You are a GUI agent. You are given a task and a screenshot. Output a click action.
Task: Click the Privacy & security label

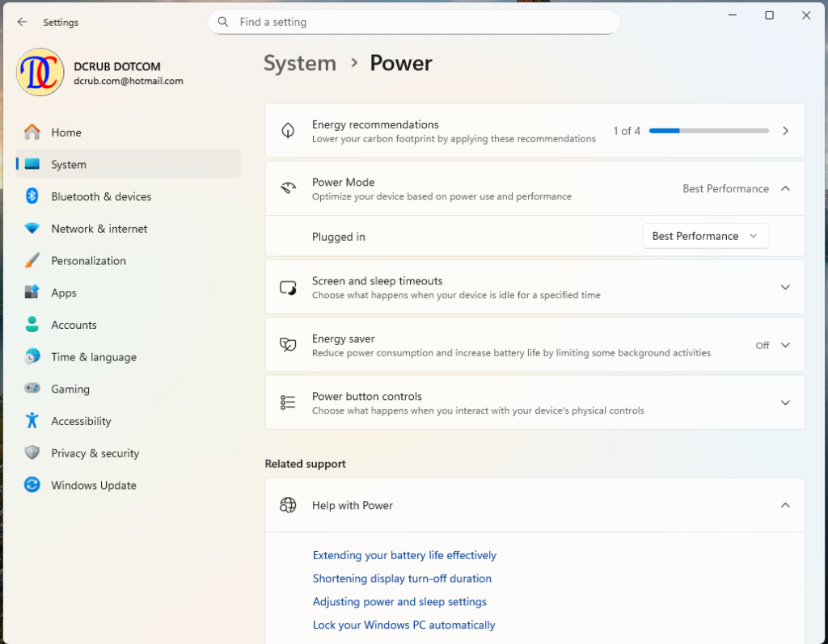95,453
